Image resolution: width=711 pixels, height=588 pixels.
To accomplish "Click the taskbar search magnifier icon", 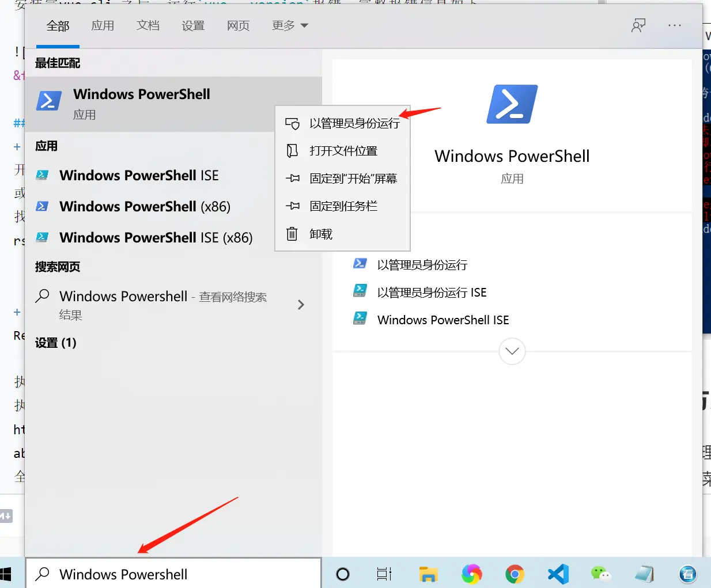I will [x=43, y=574].
